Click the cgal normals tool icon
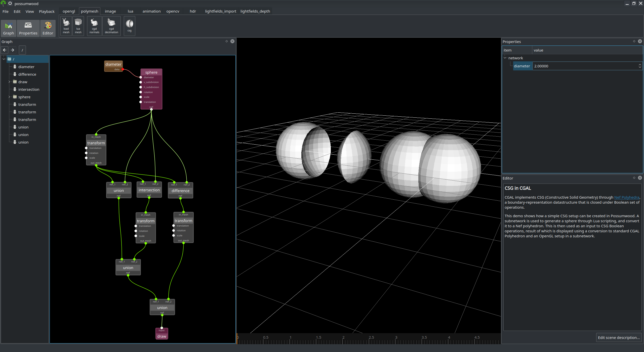The width and height of the screenshot is (644, 352). point(94,26)
